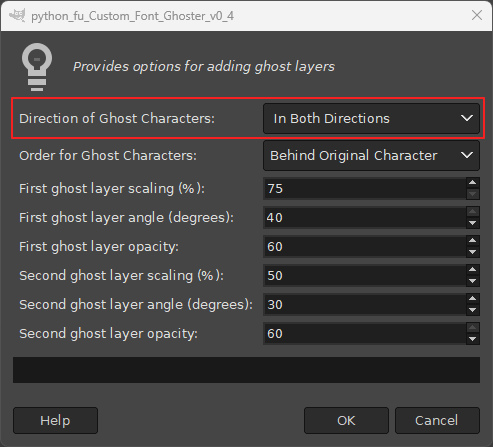Open the Direction of Ghost Characters dropdown
Viewport: 493px width, 447px height.
pyautogui.click(x=371, y=119)
